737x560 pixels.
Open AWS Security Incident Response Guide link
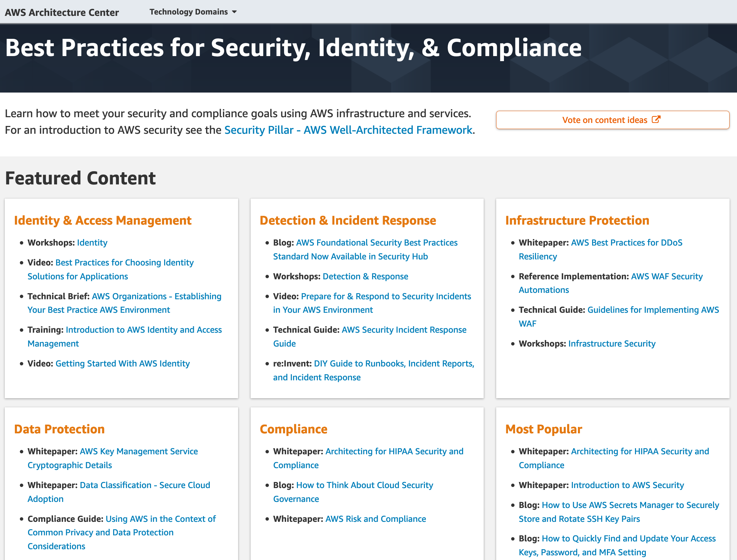(x=370, y=336)
